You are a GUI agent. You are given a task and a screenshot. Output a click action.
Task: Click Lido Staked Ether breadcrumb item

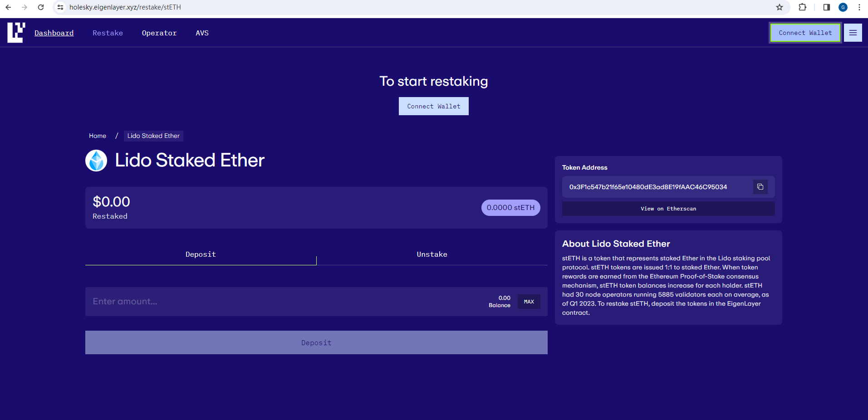click(153, 136)
